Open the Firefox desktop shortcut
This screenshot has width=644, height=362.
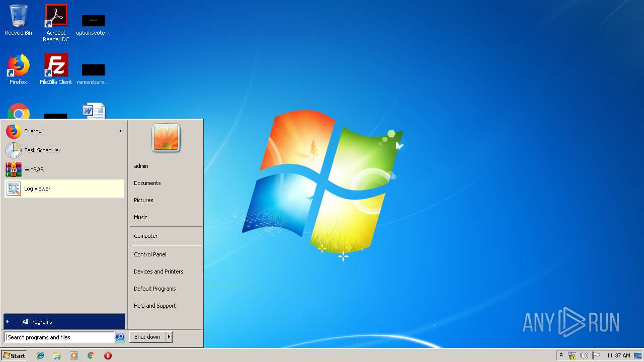(18, 69)
